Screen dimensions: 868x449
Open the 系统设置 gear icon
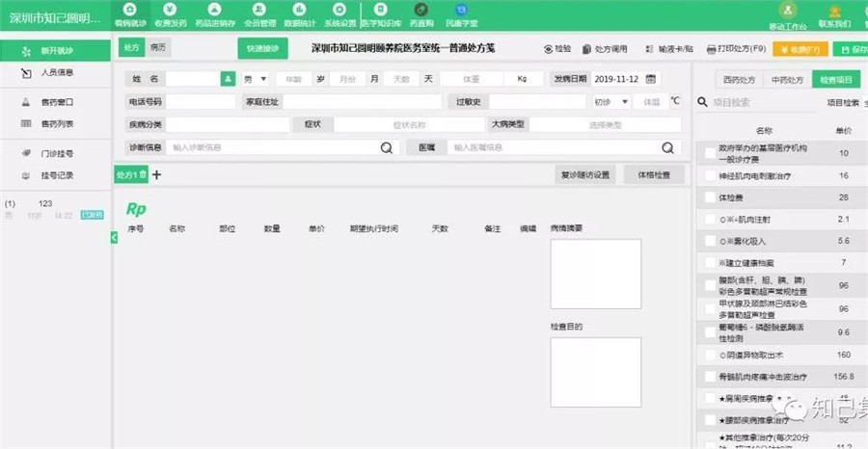pos(339,10)
